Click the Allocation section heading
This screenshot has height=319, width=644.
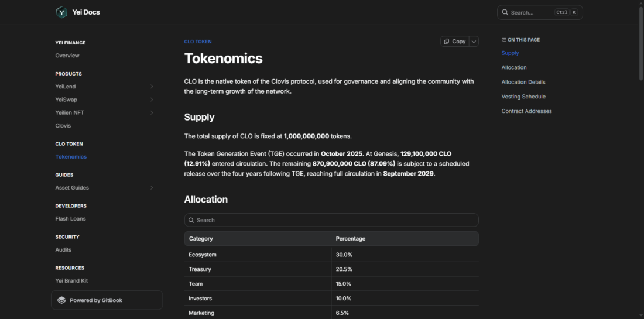(205, 200)
